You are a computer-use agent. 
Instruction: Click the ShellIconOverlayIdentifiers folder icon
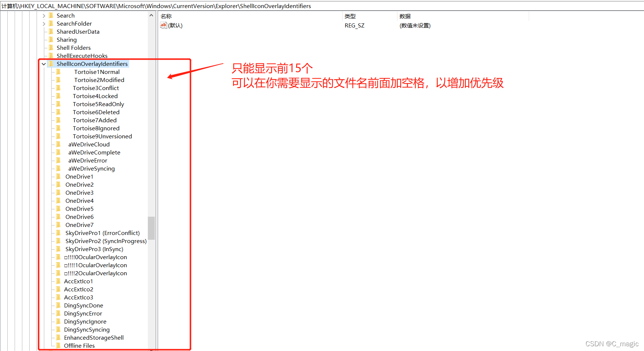pos(51,64)
